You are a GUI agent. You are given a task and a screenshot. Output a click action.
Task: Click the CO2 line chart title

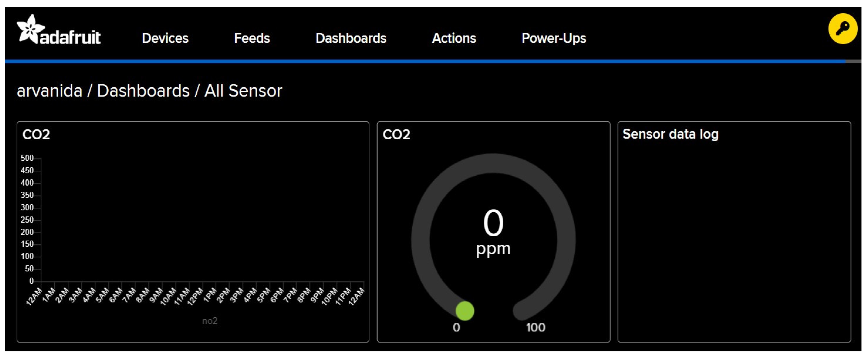click(36, 134)
